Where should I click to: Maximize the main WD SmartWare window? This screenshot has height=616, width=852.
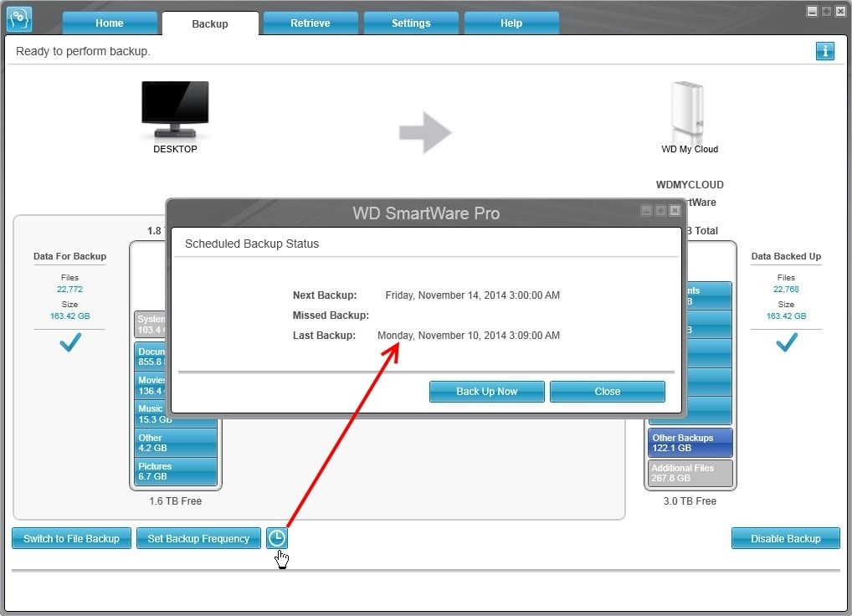coord(826,12)
